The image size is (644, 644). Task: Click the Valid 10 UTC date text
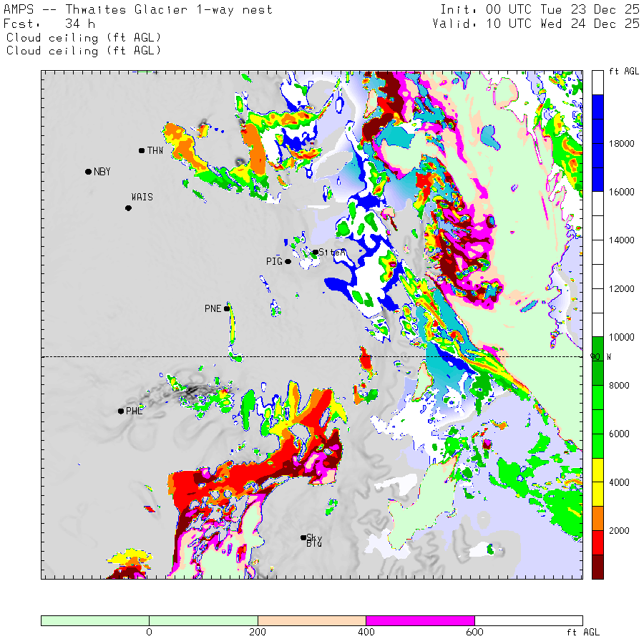(536, 24)
